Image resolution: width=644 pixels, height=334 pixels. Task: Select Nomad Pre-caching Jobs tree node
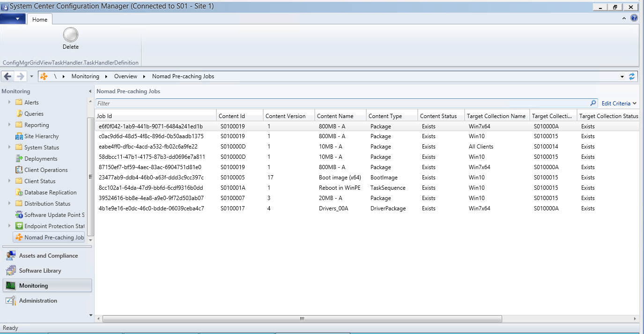point(54,238)
